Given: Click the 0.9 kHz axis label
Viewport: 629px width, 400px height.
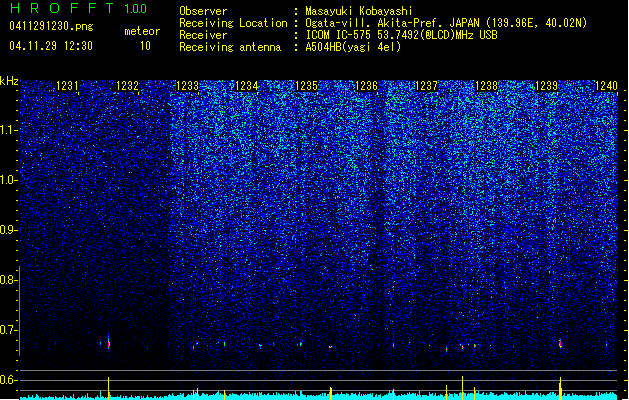Looking at the screenshot, I should (9, 230).
